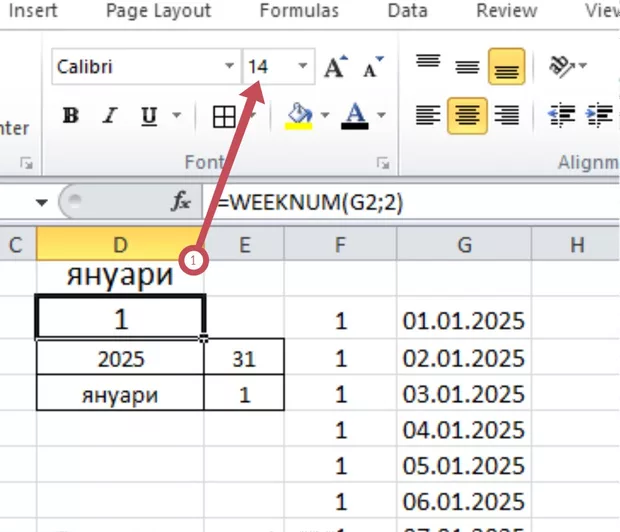Toggle Underline formatting
620x532 pixels.
tap(149, 116)
